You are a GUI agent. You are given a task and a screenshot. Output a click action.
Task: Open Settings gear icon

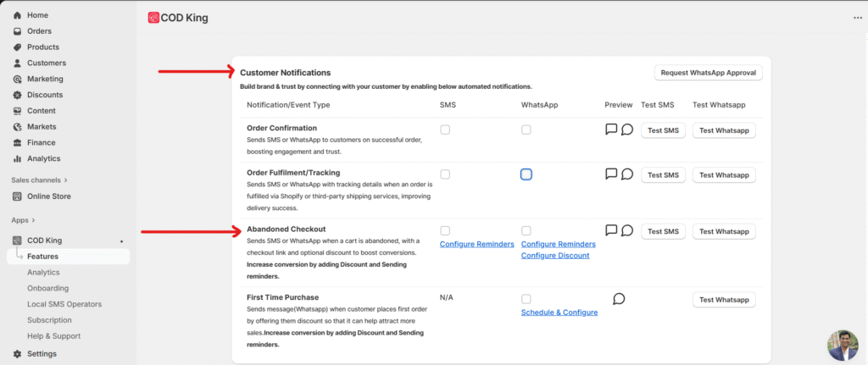[x=18, y=354]
